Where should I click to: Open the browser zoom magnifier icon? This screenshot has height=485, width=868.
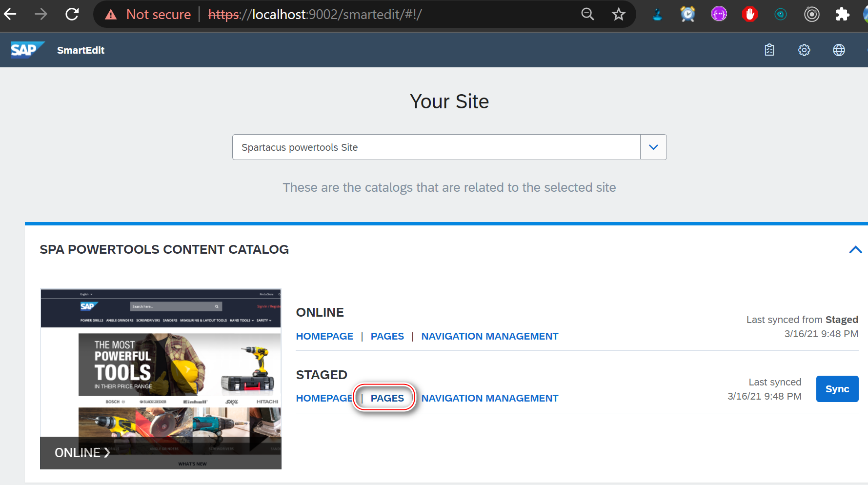(x=587, y=14)
